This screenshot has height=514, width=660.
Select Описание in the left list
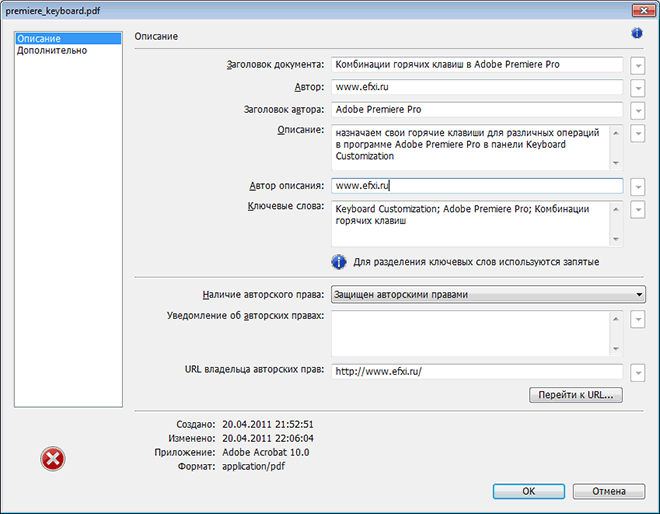click(68, 39)
